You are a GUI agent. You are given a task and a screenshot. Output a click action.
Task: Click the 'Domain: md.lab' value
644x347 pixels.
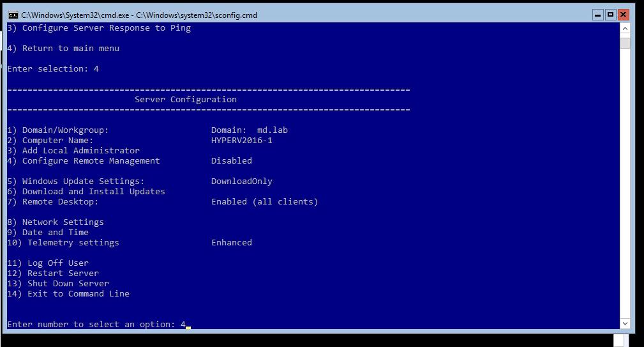point(250,130)
